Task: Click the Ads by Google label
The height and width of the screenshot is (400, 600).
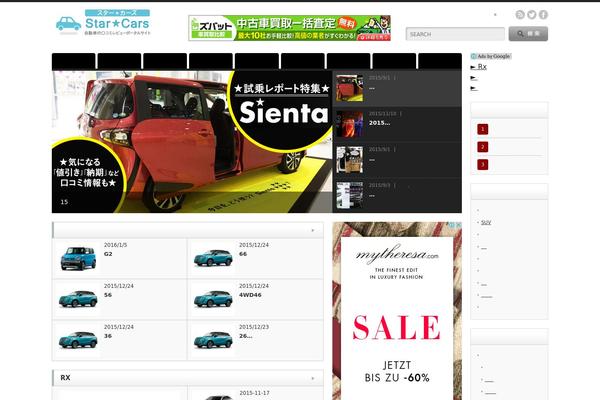Action: coord(494,56)
